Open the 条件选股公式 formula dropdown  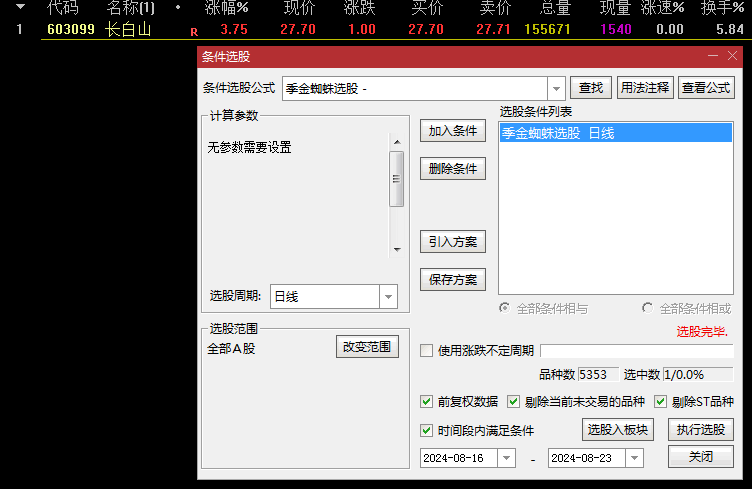tap(556, 89)
